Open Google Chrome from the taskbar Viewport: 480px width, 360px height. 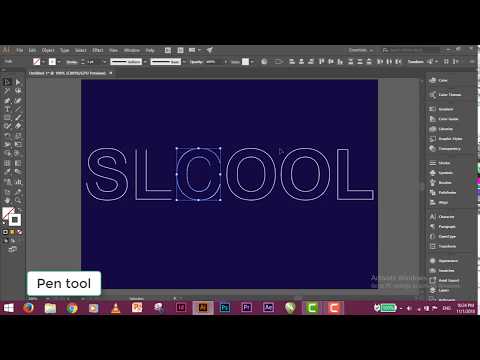(72, 308)
